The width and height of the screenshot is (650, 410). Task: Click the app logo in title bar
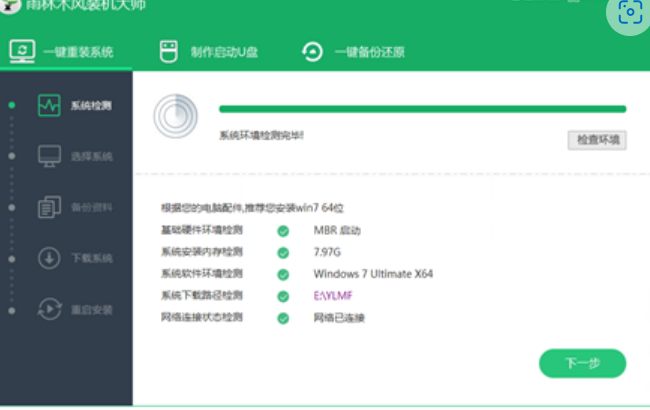coord(9,6)
